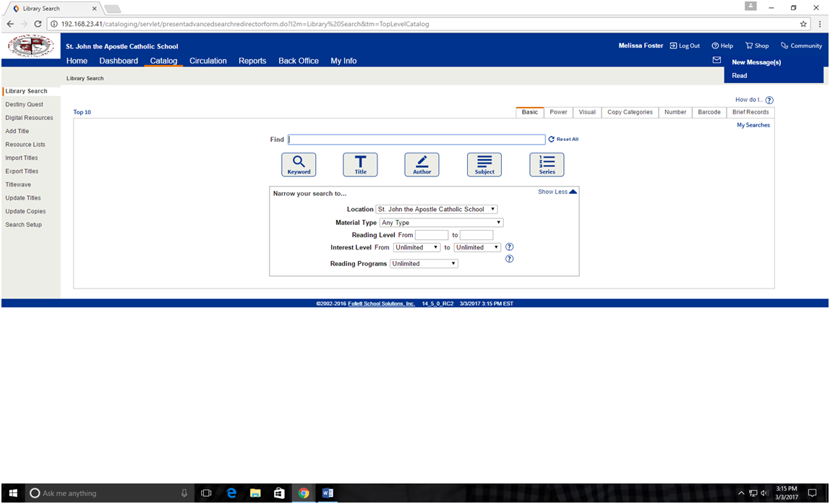Select the Title search icon

click(x=360, y=164)
